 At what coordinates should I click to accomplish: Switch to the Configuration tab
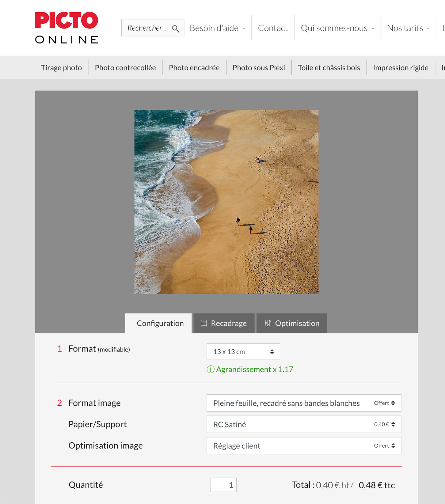(160, 323)
